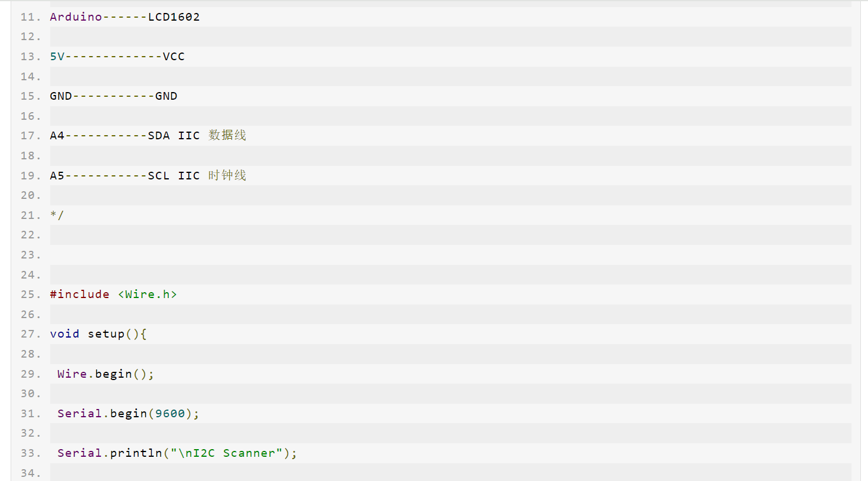868x481 pixels.
Task: Click the GND to GND wiring line
Action: [x=113, y=96]
